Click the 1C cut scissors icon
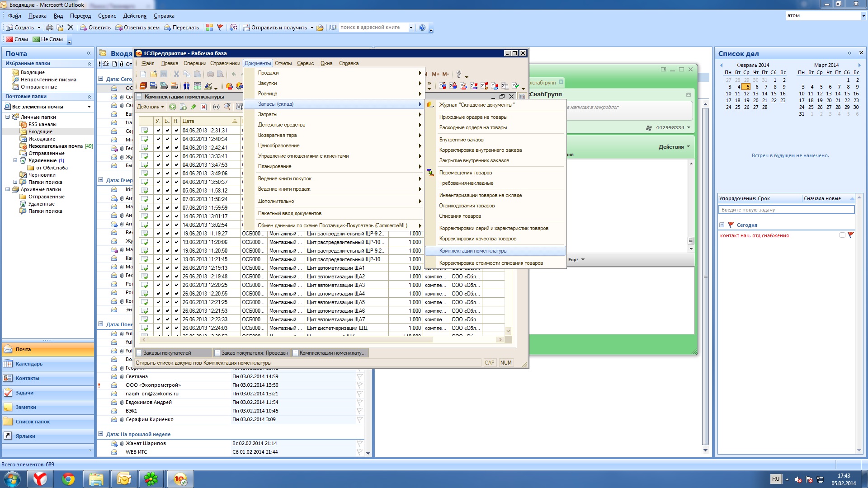The image size is (868, 488). point(176,74)
